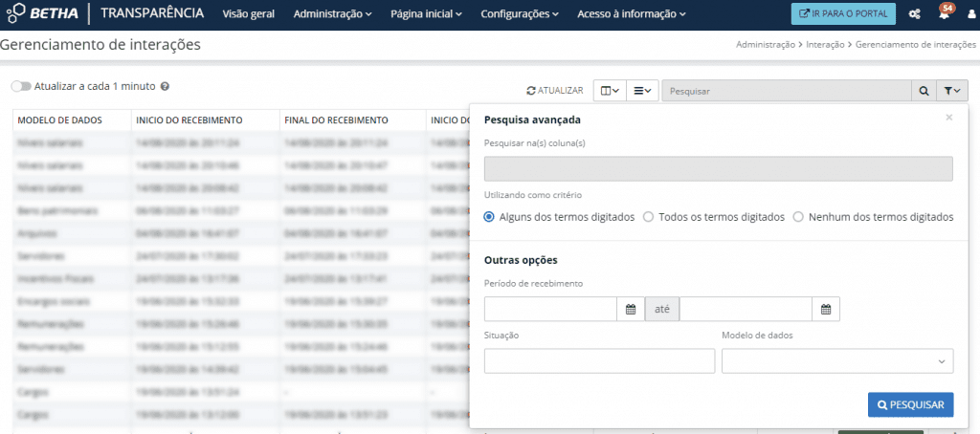The height and width of the screenshot is (434, 980).
Task: Open the user profile icon
Action: pyautogui.click(x=971, y=14)
